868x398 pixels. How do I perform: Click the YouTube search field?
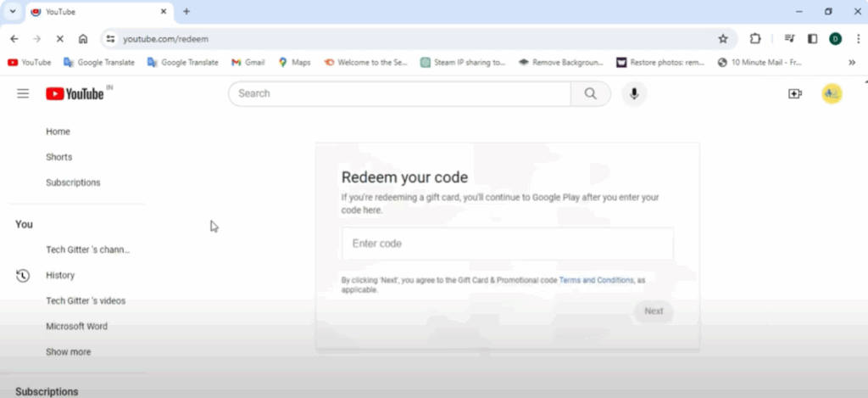(400, 93)
